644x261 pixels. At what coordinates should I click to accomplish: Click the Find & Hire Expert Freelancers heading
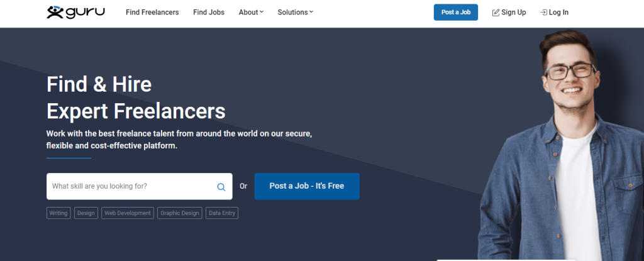point(136,97)
